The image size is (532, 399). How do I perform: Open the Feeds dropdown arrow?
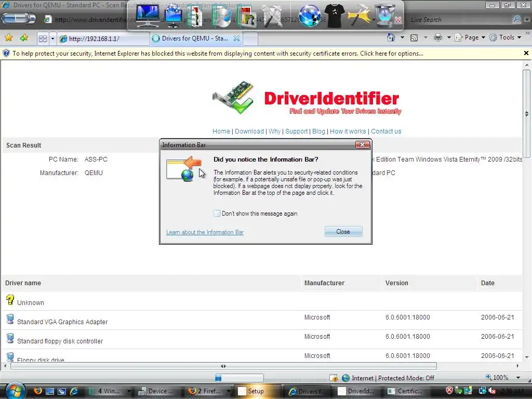click(x=425, y=37)
